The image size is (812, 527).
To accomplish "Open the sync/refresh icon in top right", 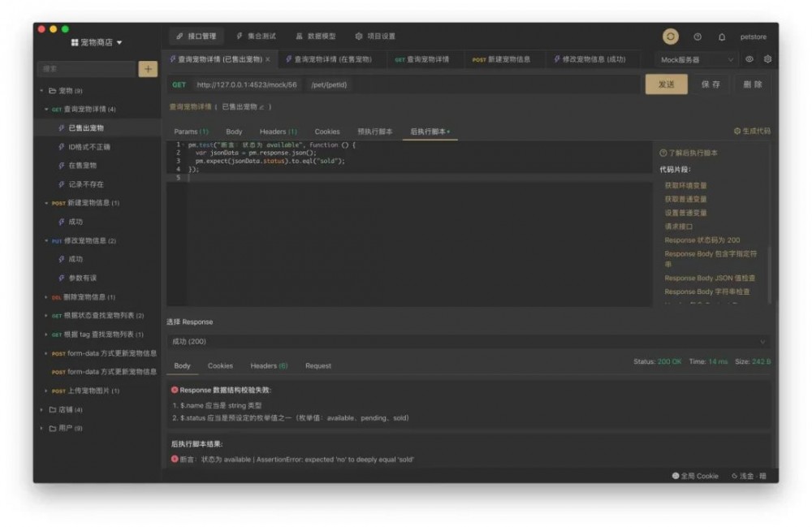I will (x=670, y=37).
